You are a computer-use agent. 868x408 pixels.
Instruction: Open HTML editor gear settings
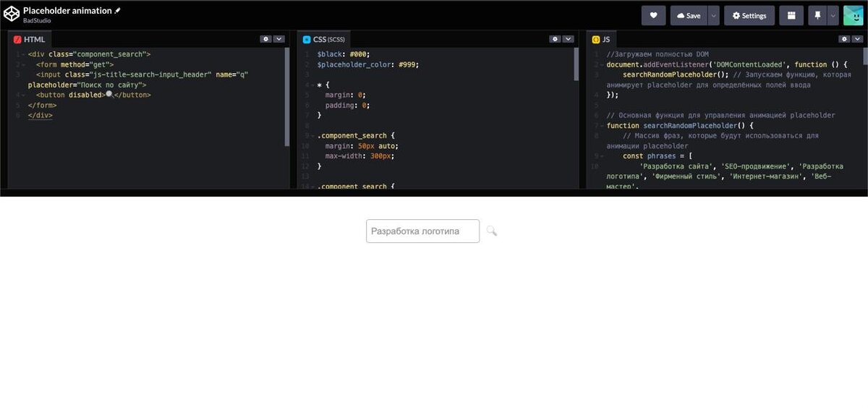click(265, 39)
